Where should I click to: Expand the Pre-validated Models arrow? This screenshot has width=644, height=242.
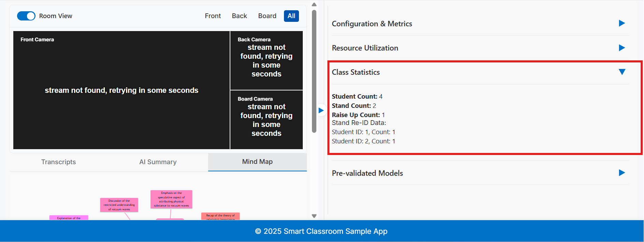tap(621, 173)
